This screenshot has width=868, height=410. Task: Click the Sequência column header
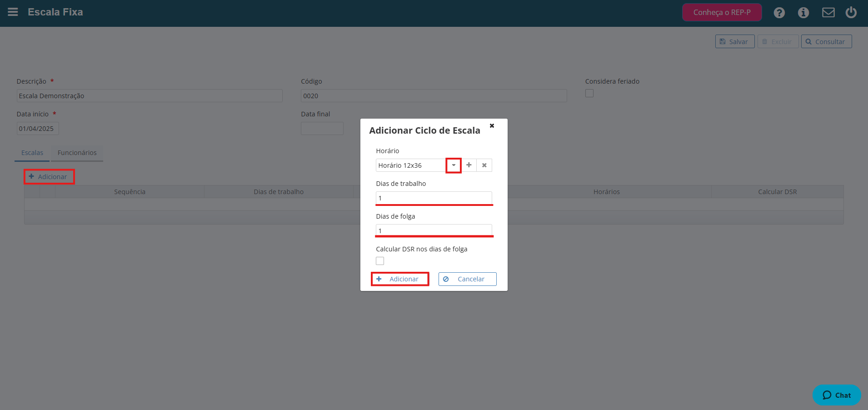click(130, 192)
